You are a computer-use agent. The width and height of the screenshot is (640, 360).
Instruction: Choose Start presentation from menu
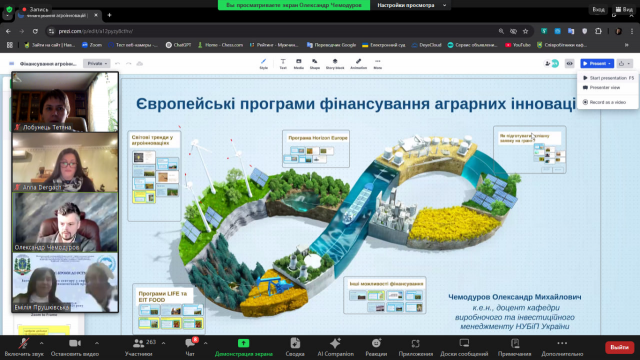point(608,78)
